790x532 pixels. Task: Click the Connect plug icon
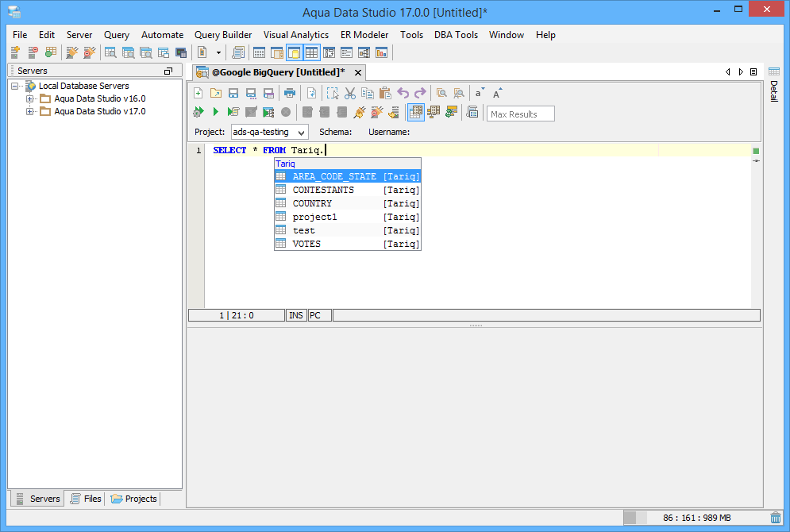pos(359,112)
